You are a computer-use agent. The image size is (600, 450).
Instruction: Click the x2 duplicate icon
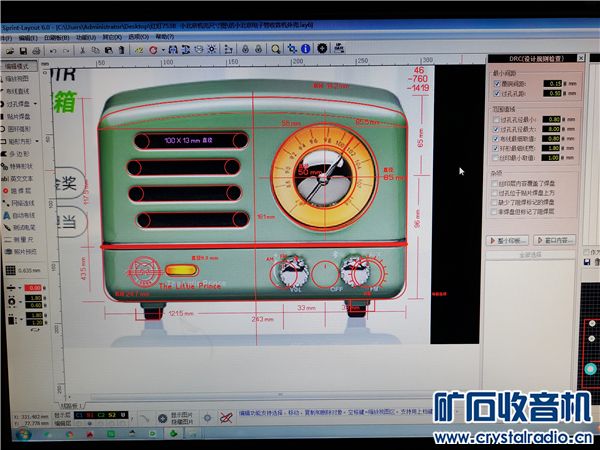pos(139,50)
